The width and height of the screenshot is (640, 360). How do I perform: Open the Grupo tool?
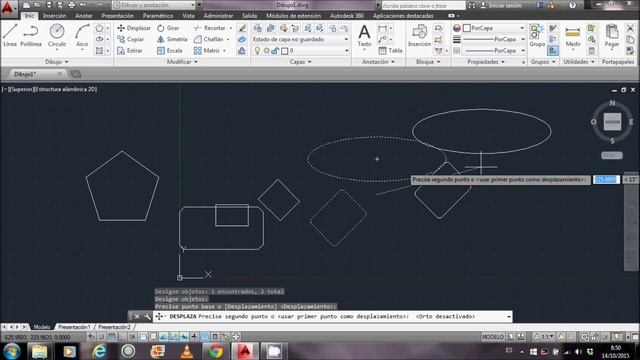tap(537, 35)
